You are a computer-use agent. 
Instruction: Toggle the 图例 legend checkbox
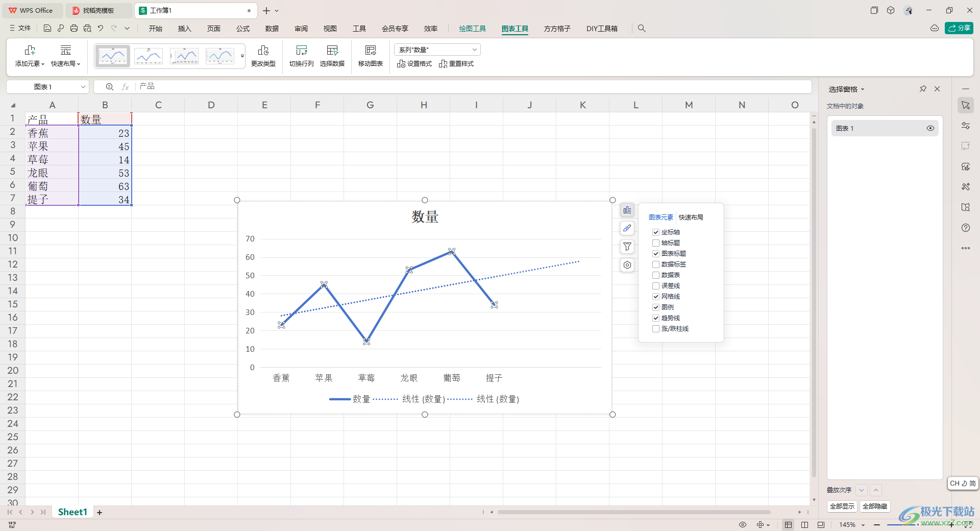pos(656,307)
